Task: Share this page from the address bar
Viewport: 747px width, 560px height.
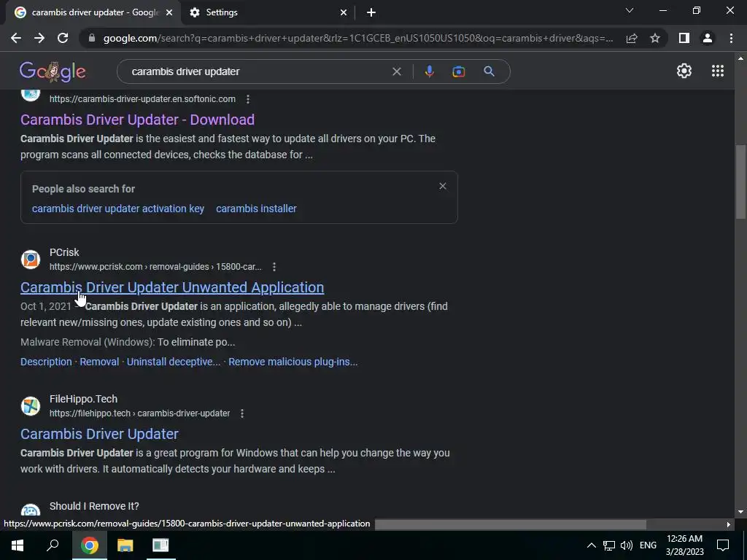Action: pyautogui.click(x=632, y=38)
